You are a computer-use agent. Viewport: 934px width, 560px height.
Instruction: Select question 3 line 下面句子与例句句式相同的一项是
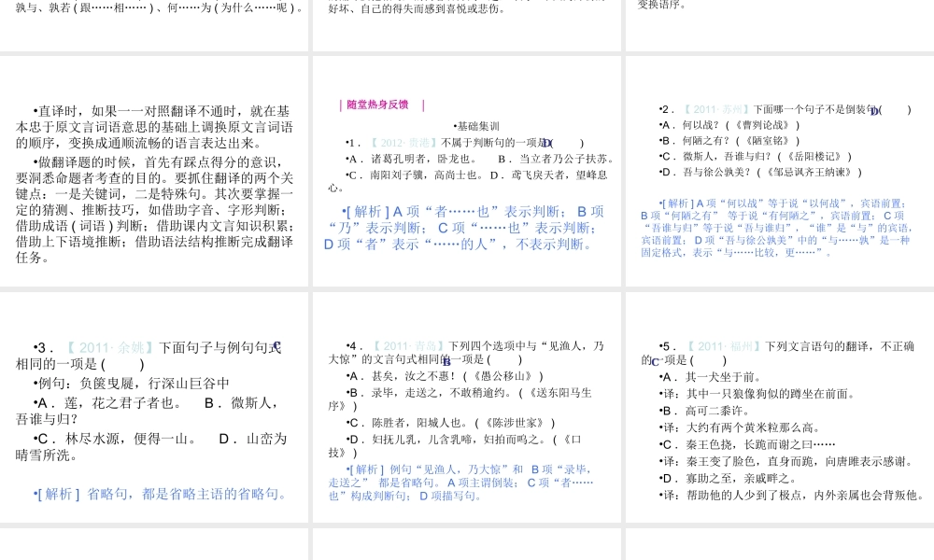click(x=149, y=356)
